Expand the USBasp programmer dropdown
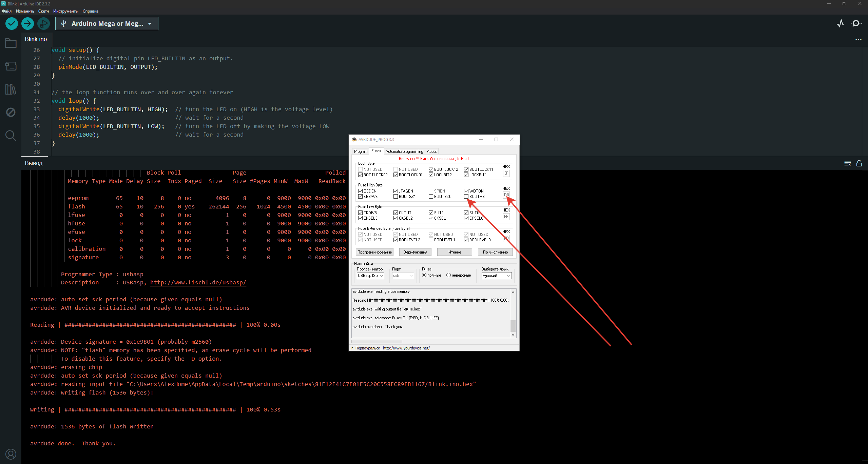This screenshot has height=464, width=868. tap(370, 276)
